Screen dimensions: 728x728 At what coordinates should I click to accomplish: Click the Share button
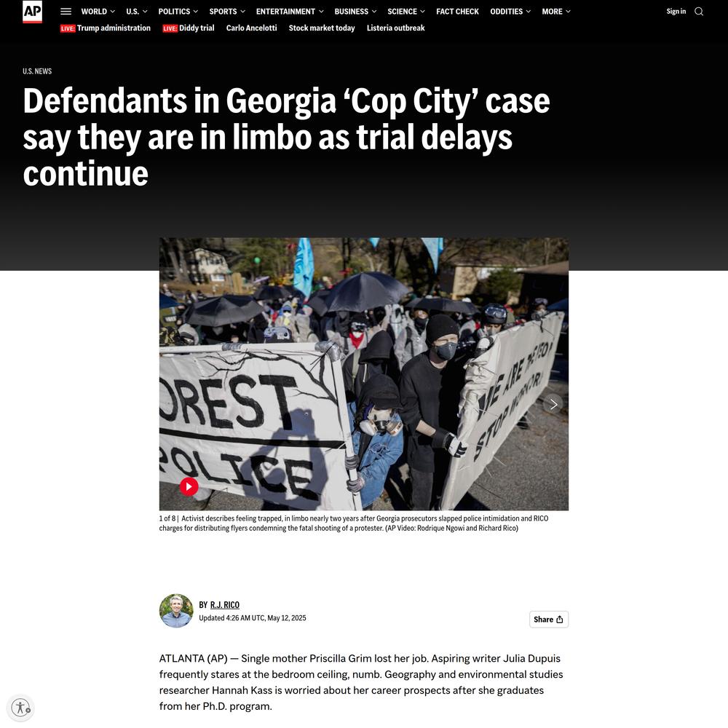[x=548, y=620]
